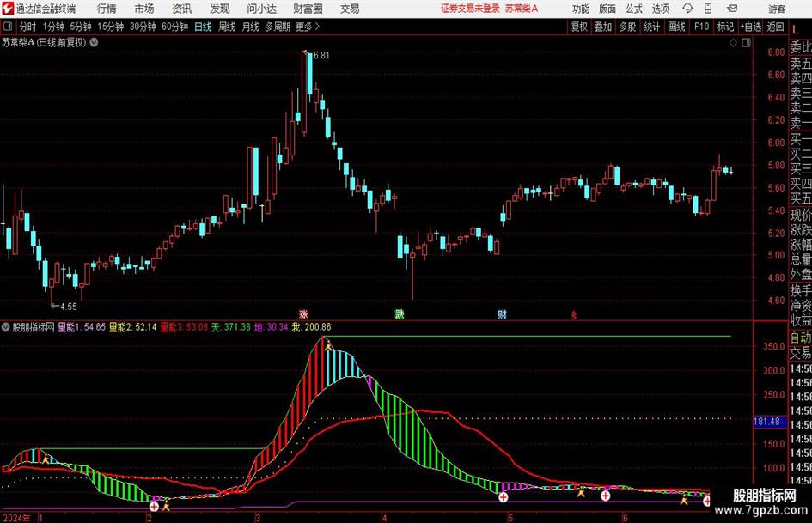Select the 日线 daily period
Screen dimensions: 812x523
(203, 27)
